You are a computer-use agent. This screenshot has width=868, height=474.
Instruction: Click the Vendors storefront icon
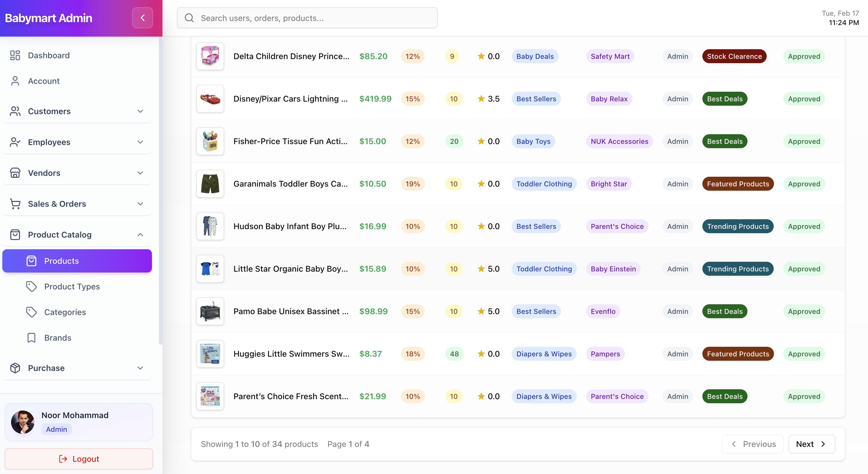(15, 173)
